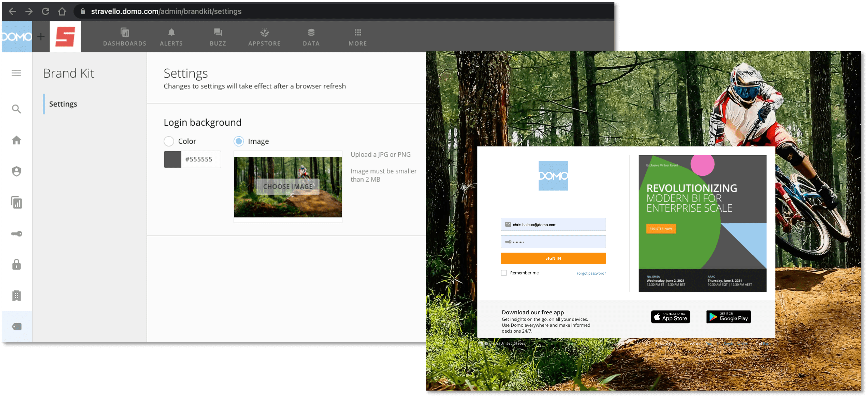
Task: Click Choose Image on background thumbnail
Action: 288,186
